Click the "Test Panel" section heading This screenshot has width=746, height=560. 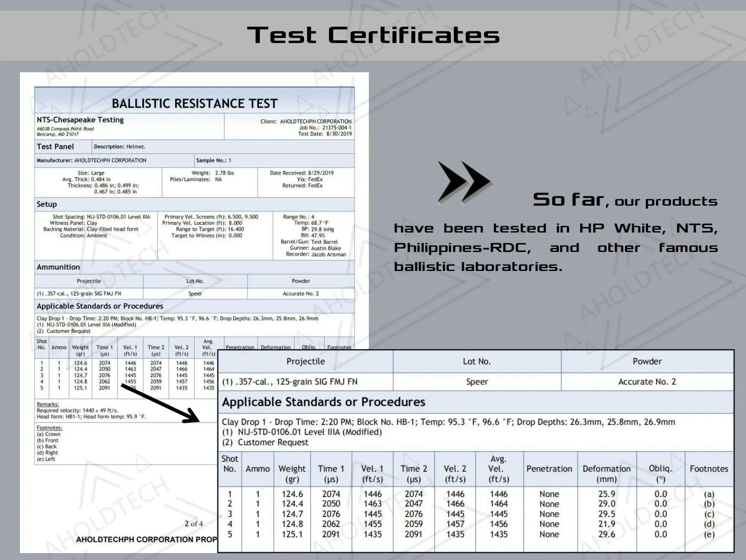[55, 146]
